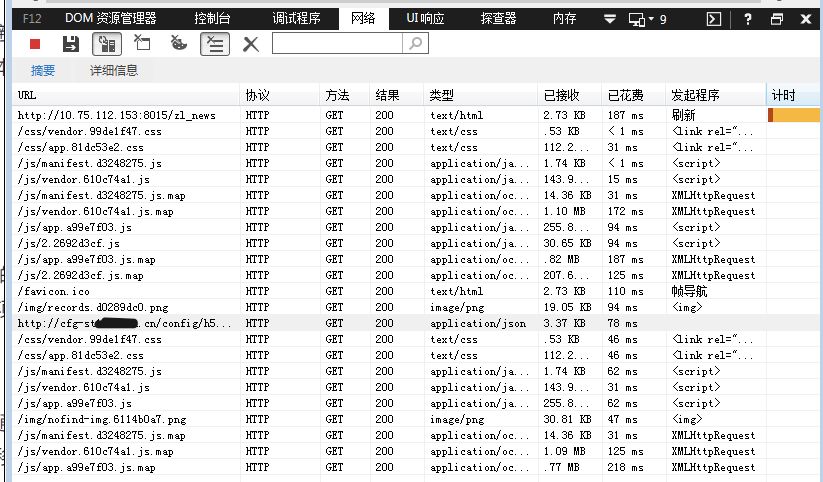Click the 30.65 KB received cell
823x482 pixels.
(x=567, y=244)
